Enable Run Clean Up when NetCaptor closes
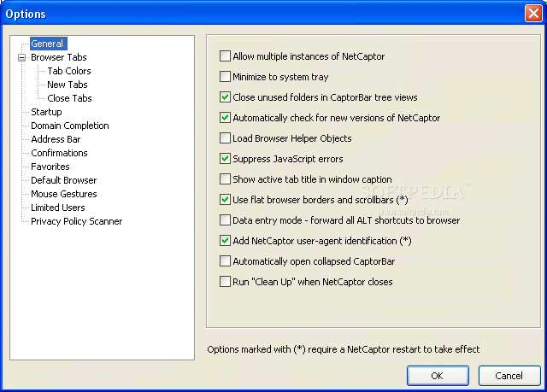The height and width of the screenshot is (392, 547). [225, 281]
